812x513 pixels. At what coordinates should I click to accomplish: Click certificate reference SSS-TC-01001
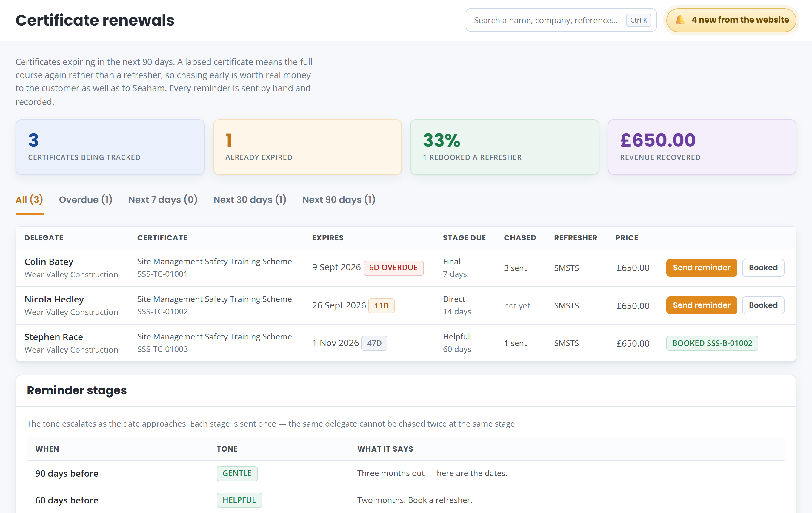[x=162, y=274]
